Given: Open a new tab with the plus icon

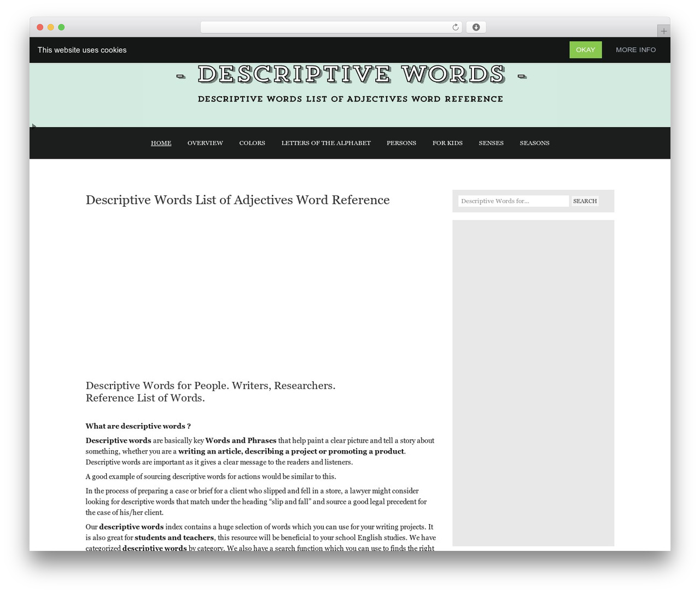Looking at the screenshot, I should coord(663,31).
